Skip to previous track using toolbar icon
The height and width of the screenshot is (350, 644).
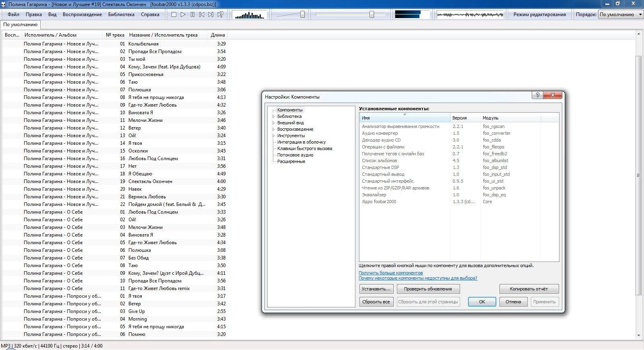click(x=202, y=14)
